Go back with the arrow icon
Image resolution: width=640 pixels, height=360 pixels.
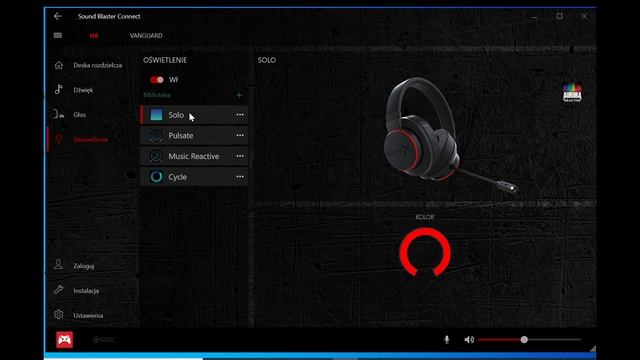point(58,16)
